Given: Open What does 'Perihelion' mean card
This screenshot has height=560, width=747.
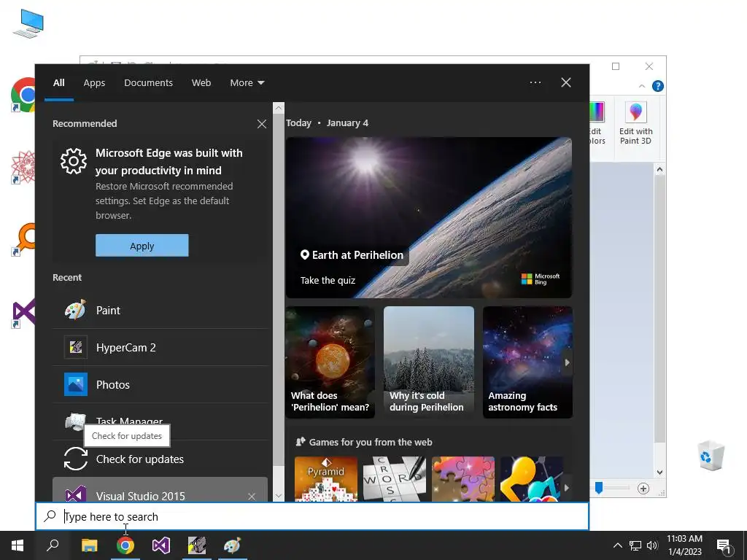Looking at the screenshot, I should pyautogui.click(x=330, y=362).
